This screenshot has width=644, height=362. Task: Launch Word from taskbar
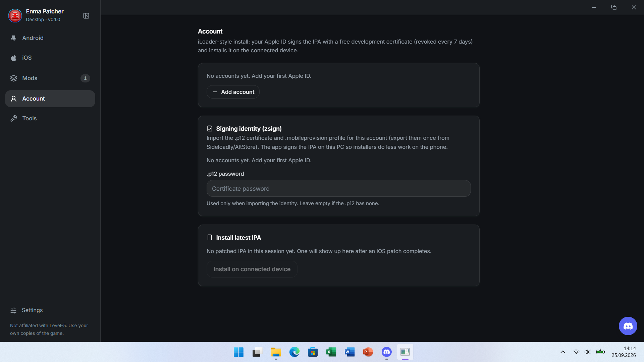click(350, 352)
